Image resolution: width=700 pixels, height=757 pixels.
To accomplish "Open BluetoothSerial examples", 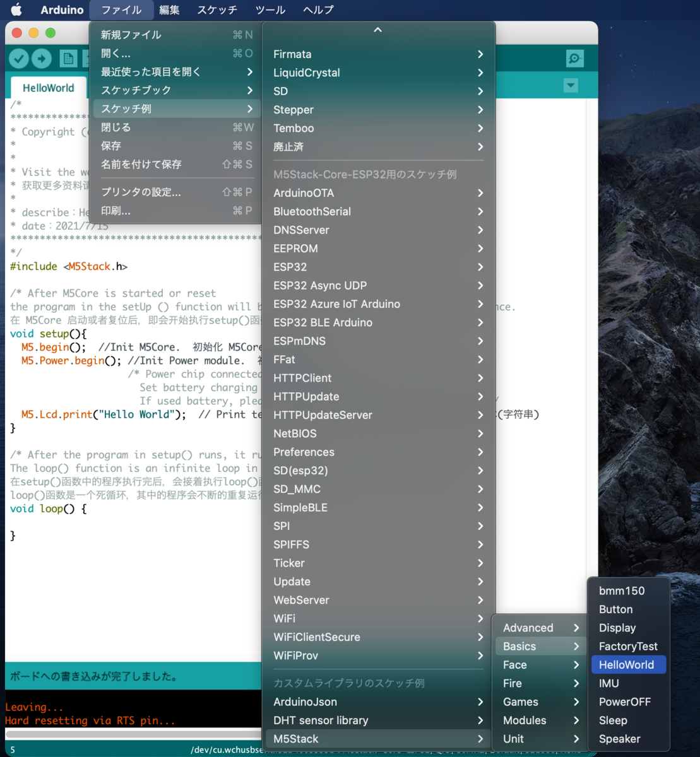I will pos(379,211).
